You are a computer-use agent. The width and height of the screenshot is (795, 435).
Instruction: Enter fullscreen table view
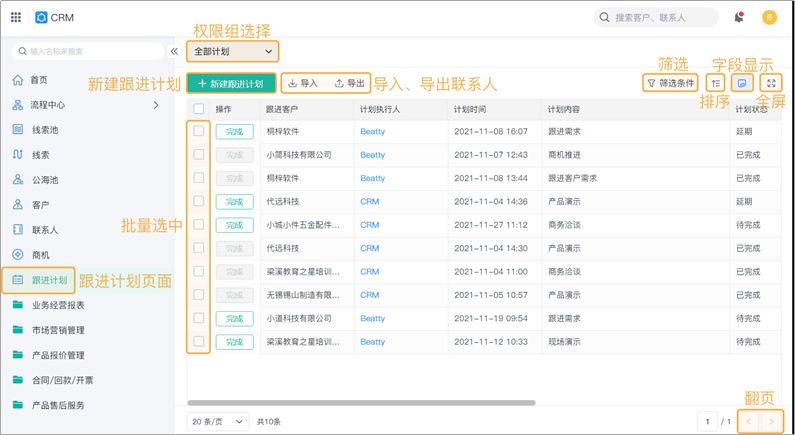tap(771, 83)
